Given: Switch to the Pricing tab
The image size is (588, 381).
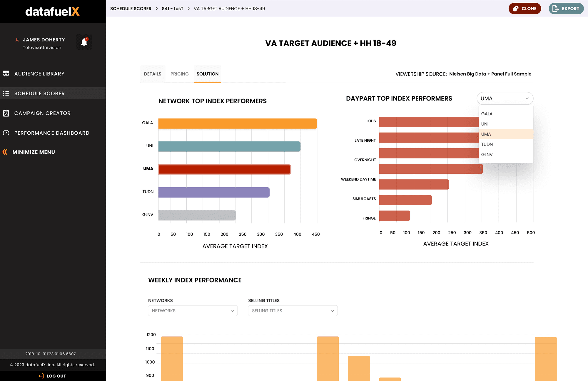Looking at the screenshot, I should (x=180, y=74).
